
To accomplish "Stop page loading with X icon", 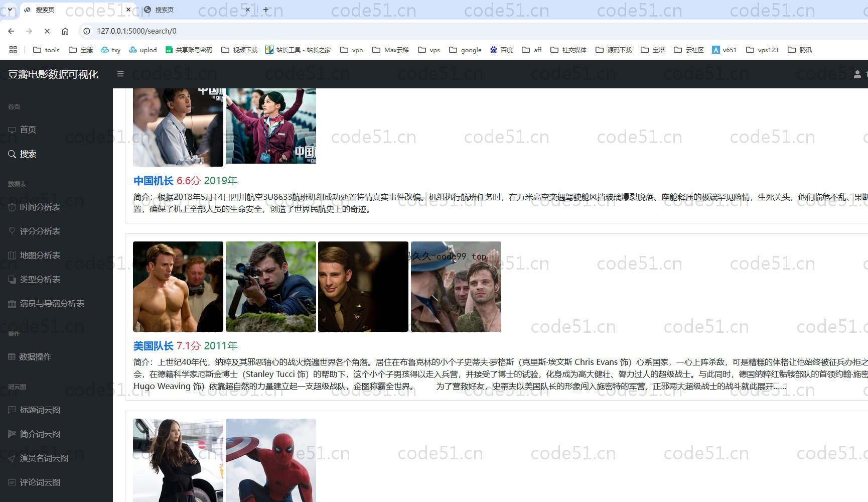I will tap(47, 31).
